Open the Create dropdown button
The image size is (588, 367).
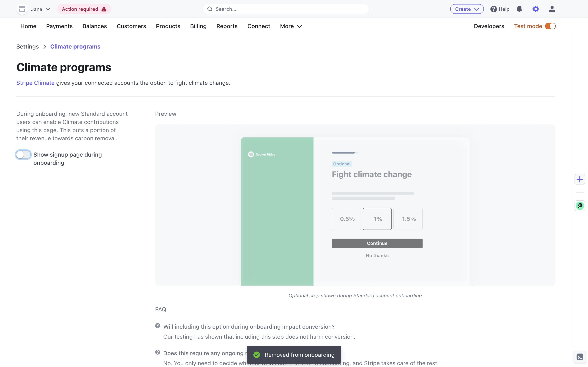pos(467,9)
